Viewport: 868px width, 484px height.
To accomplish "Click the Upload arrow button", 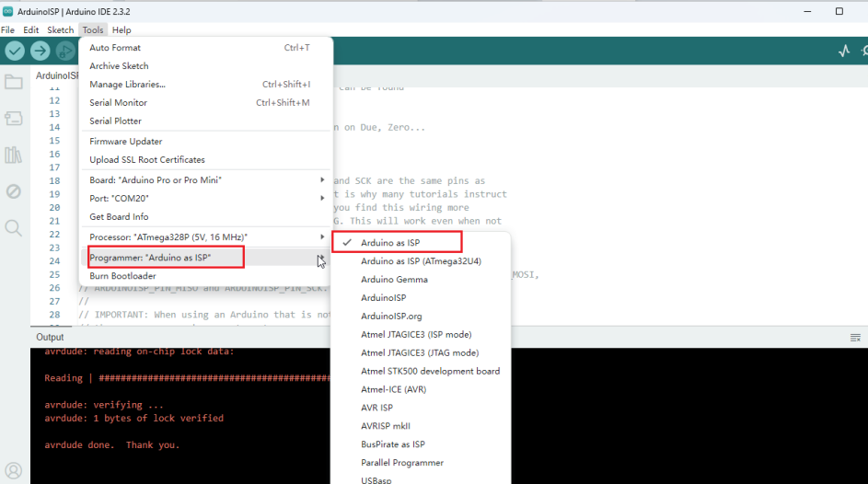I will (x=41, y=52).
